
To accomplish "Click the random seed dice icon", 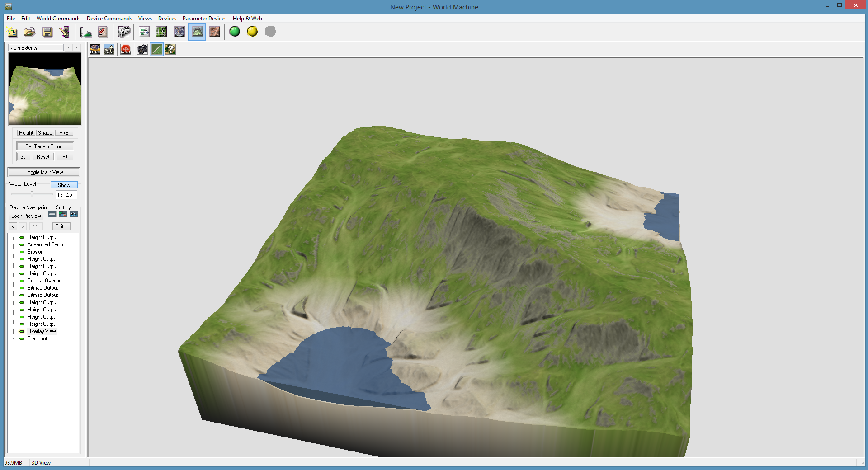I will (123, 32).
